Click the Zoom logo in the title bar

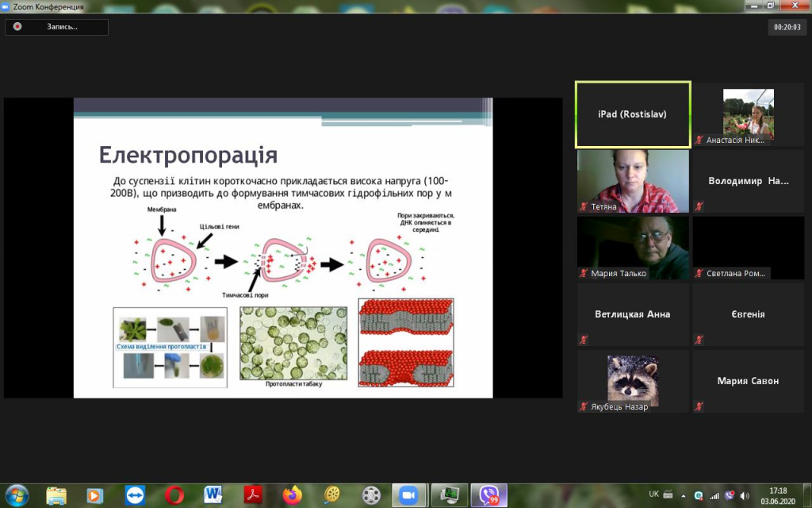coord(6,6)
